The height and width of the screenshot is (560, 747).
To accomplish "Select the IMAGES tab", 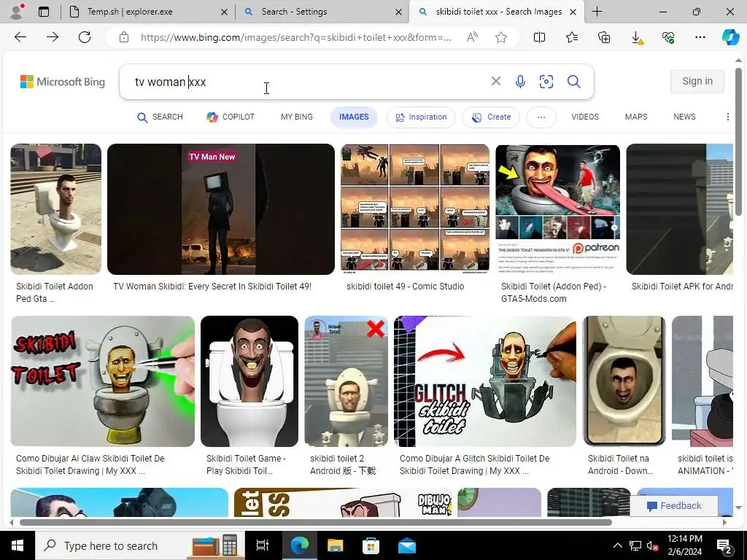I will (x=354, y=117).
